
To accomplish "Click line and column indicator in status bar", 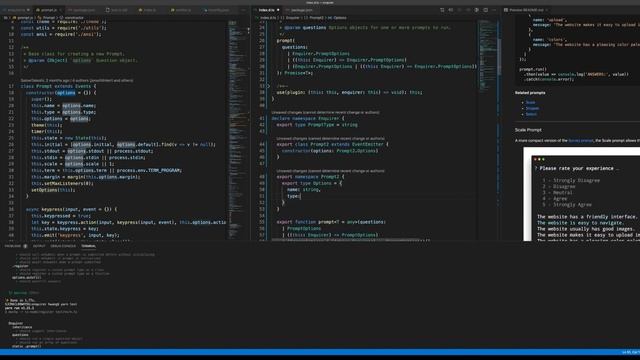I will 631,352.
